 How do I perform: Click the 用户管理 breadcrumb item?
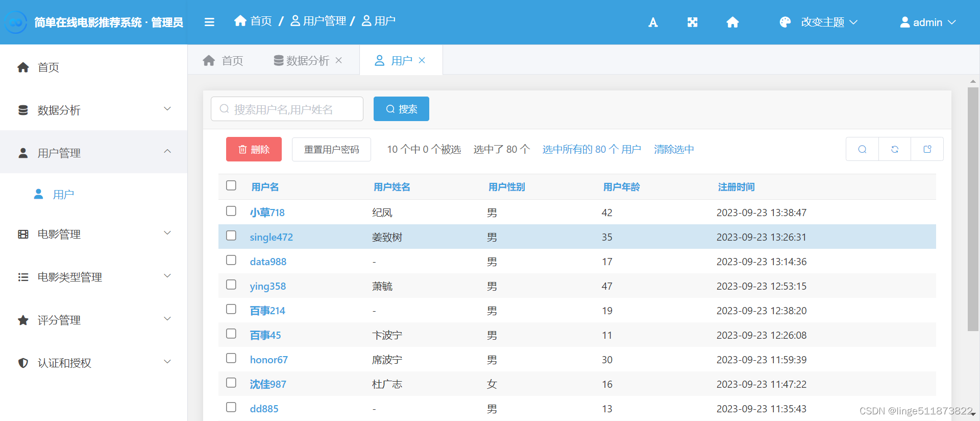[318, 21]
